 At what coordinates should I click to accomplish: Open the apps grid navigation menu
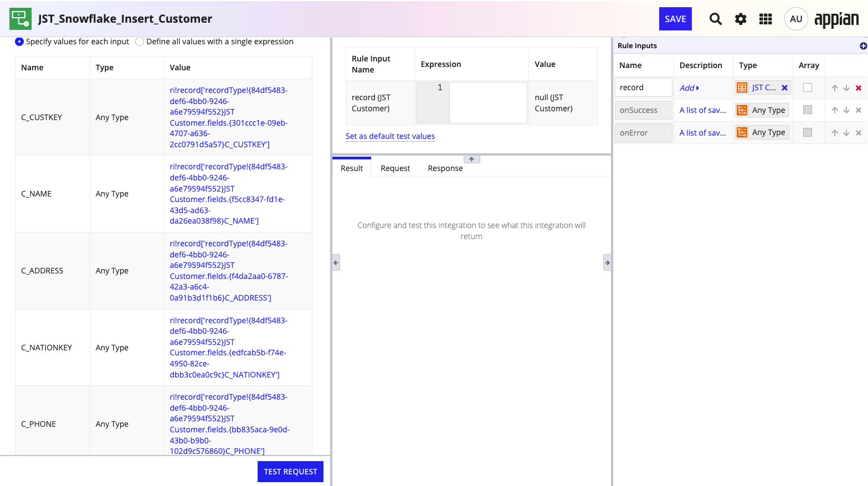pos(766,19)
